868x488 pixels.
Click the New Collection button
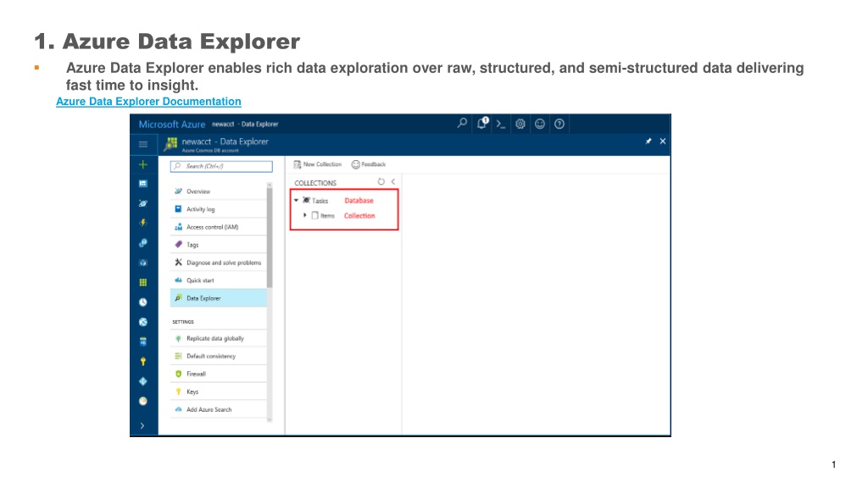318,164
